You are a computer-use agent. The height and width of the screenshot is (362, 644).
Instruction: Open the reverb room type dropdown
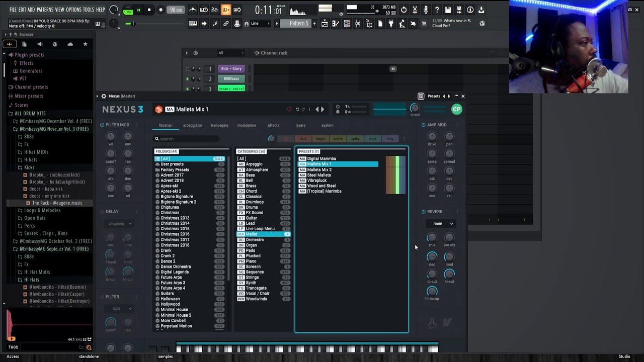coord(441,224)
